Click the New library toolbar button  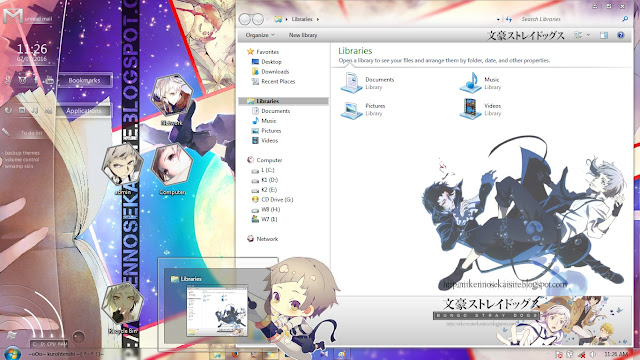click(303, 35)
